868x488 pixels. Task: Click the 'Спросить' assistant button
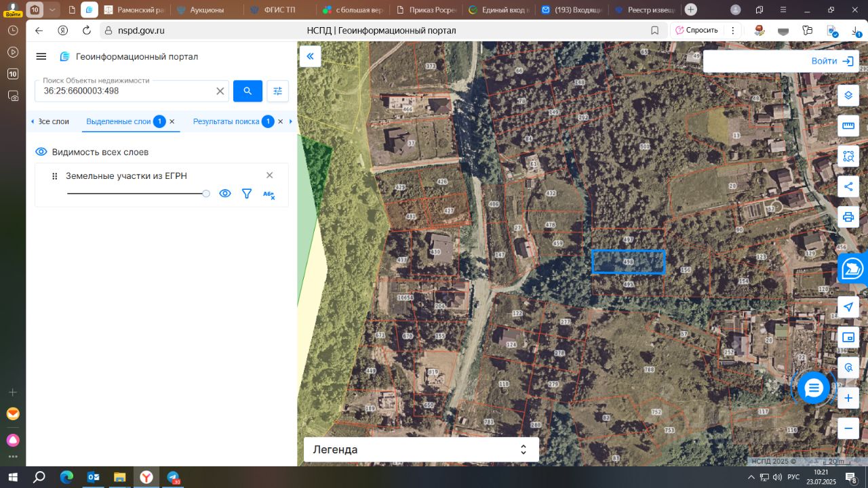696,30
